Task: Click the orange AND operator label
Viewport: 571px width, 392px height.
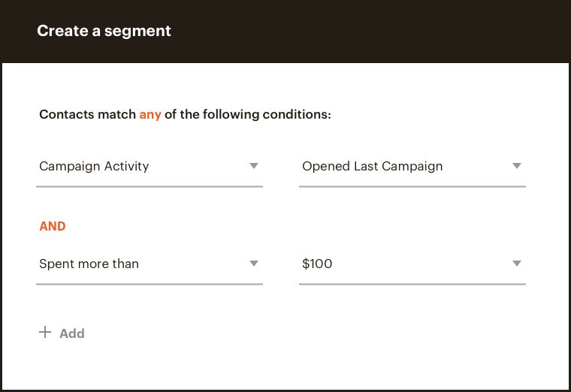Action: [x=53, y=226]
